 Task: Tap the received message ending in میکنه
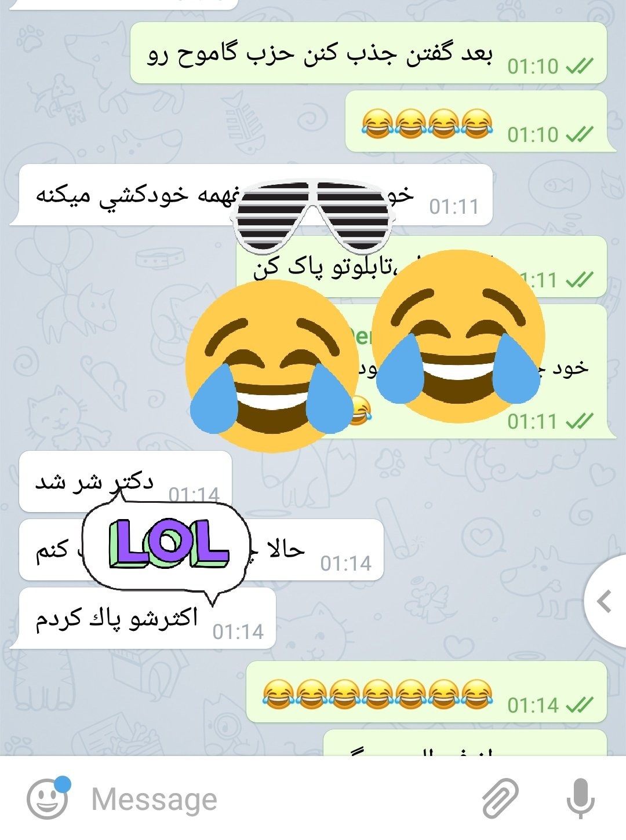coord(251,195)
